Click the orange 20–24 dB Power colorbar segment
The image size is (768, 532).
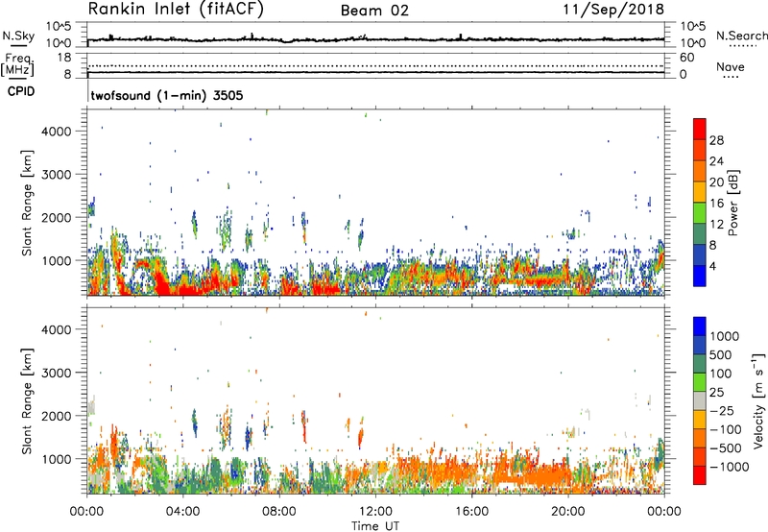(700, 170)
